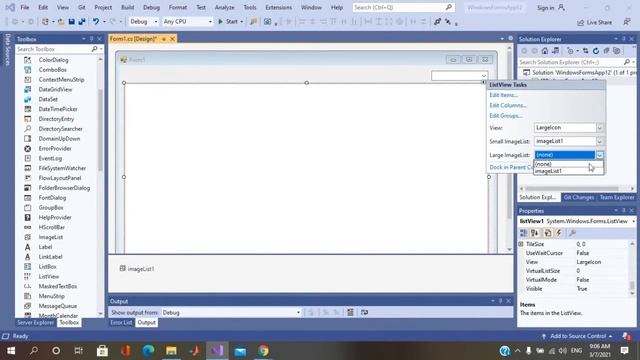This screenshot has height=360, width=640.
Task: Click the Search icon on taskbar
Action: [34, 351]
